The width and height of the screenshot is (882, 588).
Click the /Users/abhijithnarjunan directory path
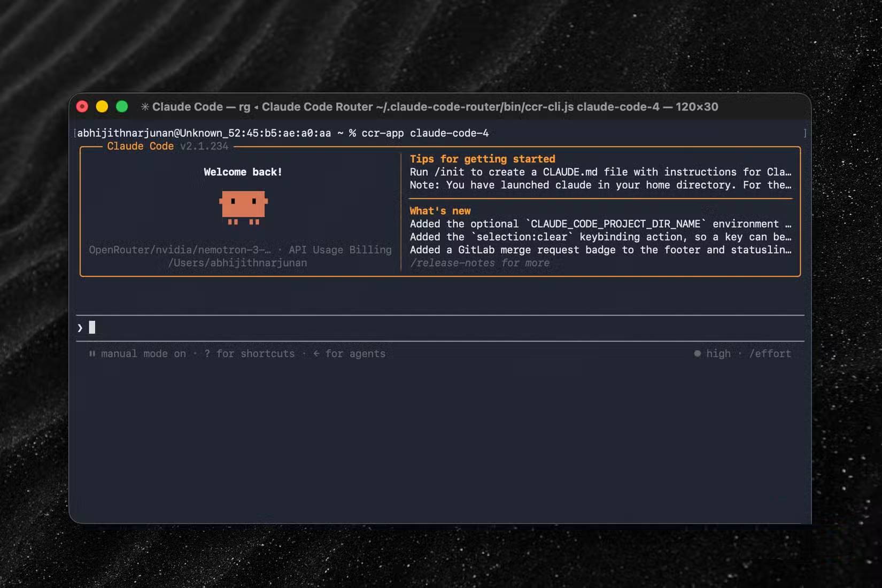(x=237, y=262)
